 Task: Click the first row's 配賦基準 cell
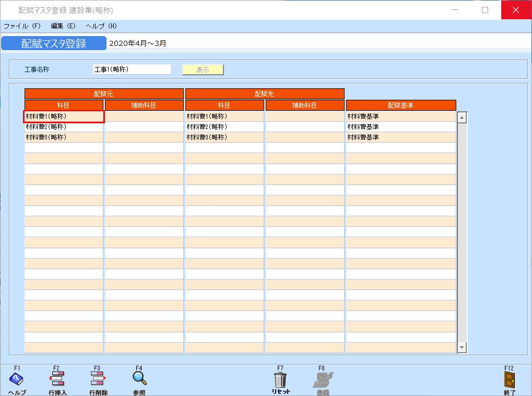tap(400, 117)
